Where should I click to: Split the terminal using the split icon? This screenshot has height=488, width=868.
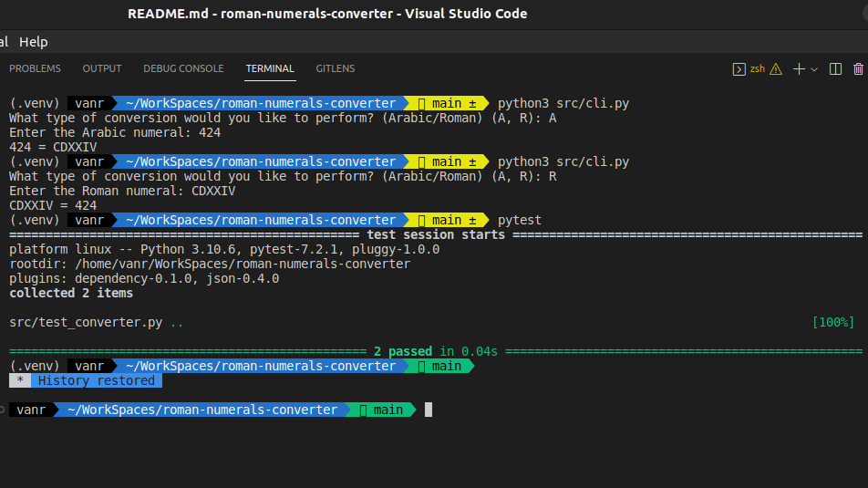coord(836,69)
